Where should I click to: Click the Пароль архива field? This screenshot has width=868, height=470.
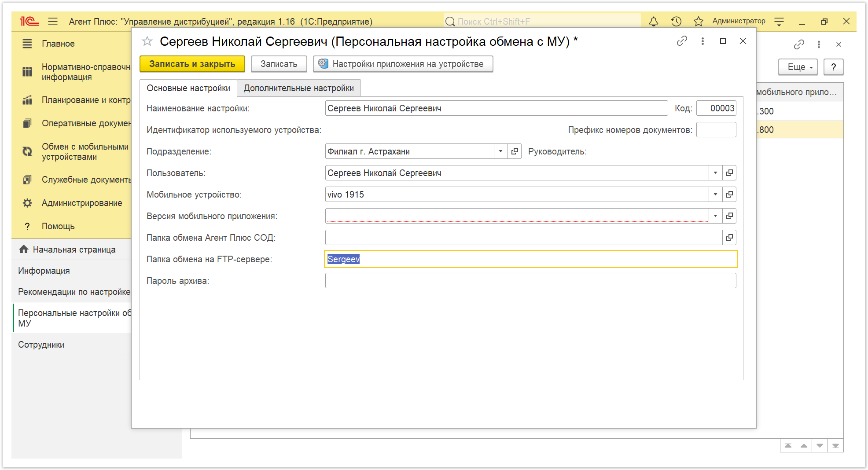click(x=530, y=281)
